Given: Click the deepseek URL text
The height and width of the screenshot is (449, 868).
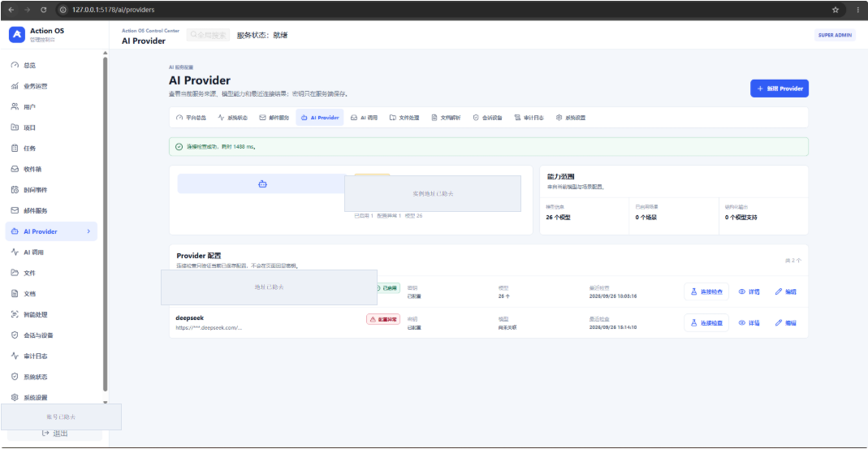Looking at the screenshot, I should (209, 328).
